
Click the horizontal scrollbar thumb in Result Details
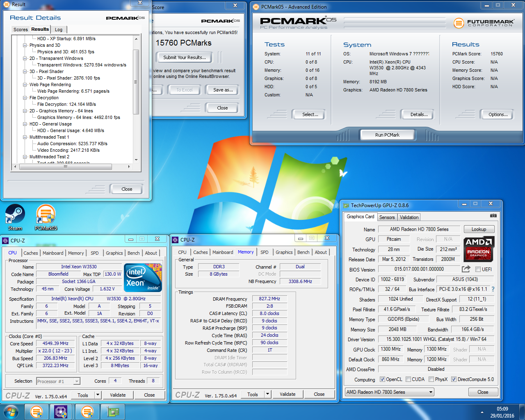(x=66, y=167)
